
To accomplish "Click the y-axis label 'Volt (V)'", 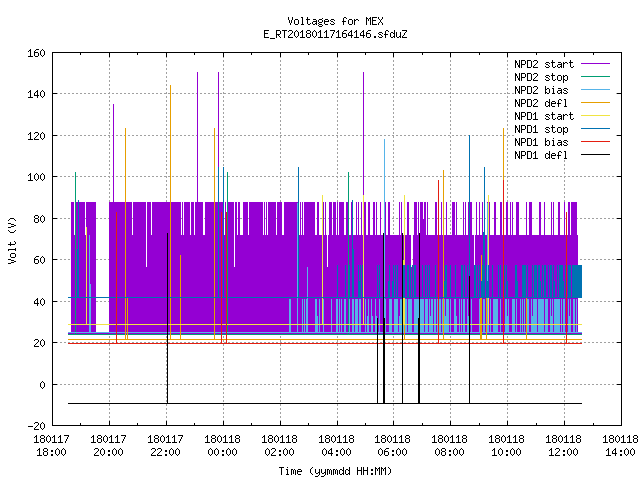I will click(x=12, y=241).
